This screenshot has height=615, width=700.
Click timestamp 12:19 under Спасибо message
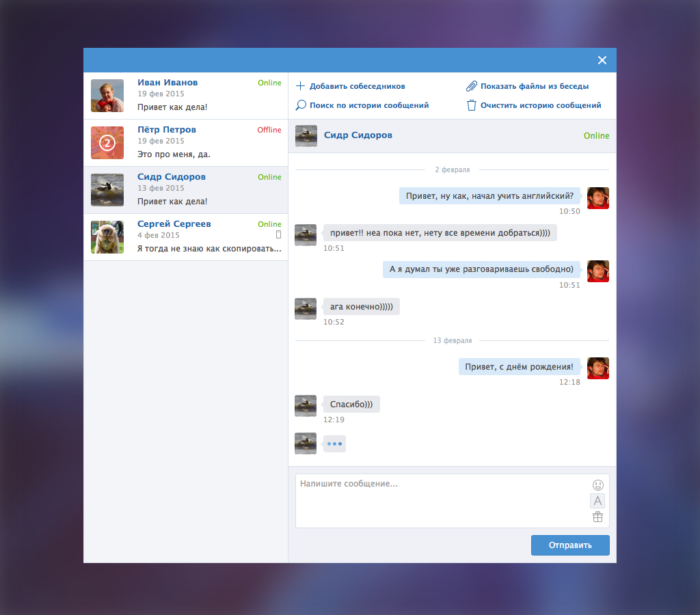pyautogui.click(x=334, y=420)
